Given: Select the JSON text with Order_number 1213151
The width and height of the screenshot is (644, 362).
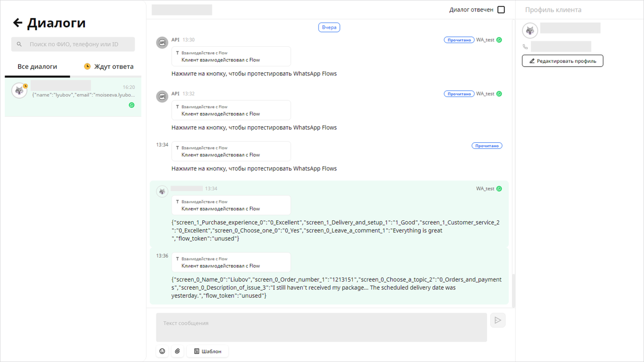Looking at the screenshot, I should [337, 288].
